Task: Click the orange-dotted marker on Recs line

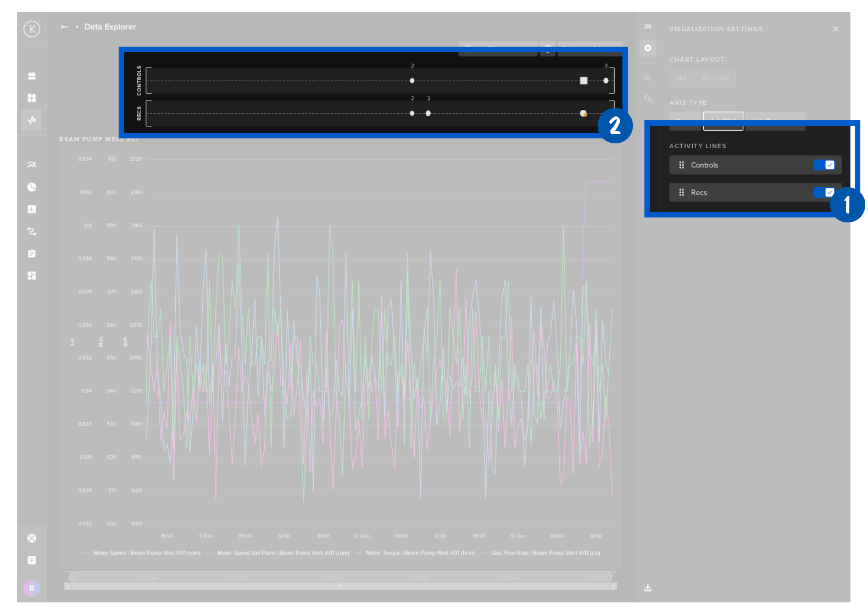Action: point(583,114)
